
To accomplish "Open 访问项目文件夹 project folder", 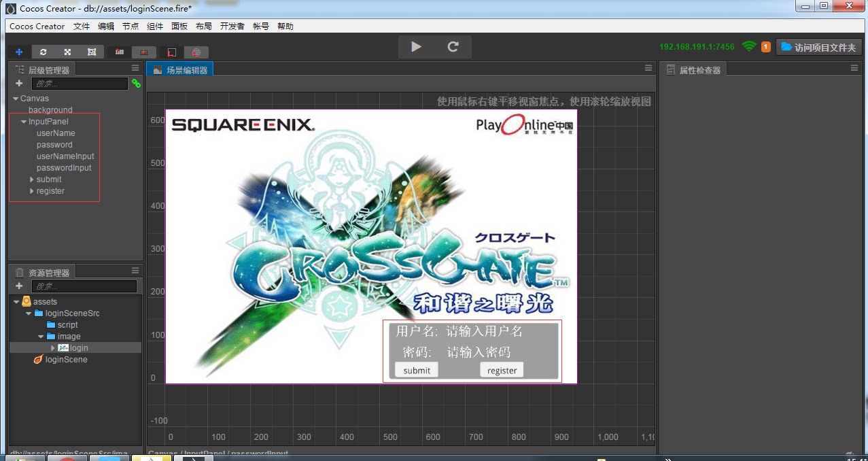I will 819,47.
